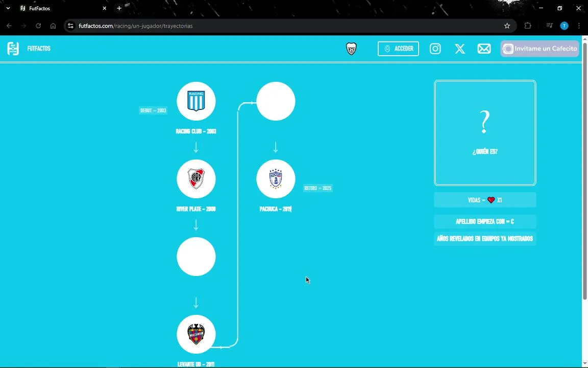Screen dimensions: 588x368
Task: Click the futfactos.com address bar
Action: click(x=290, y=26)
